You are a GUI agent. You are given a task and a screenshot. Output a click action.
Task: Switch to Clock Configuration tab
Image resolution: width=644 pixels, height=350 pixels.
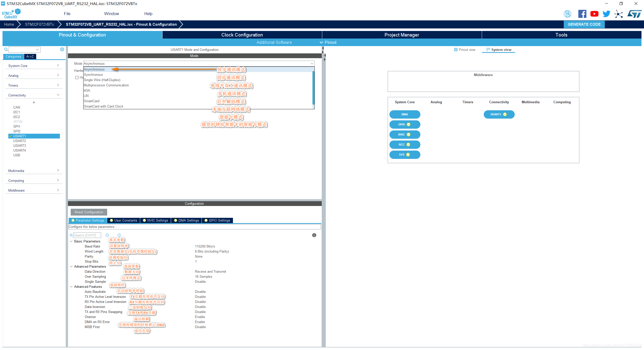(242, 35)
